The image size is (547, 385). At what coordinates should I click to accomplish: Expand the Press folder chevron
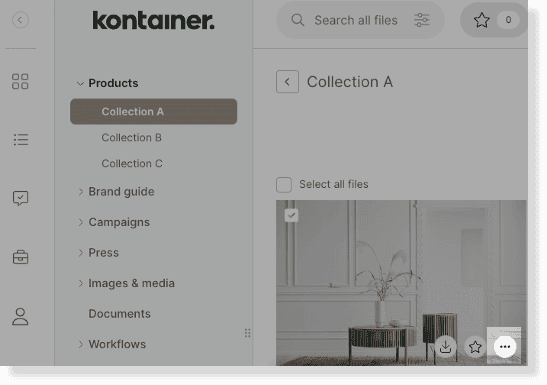(x=81, y=252)
